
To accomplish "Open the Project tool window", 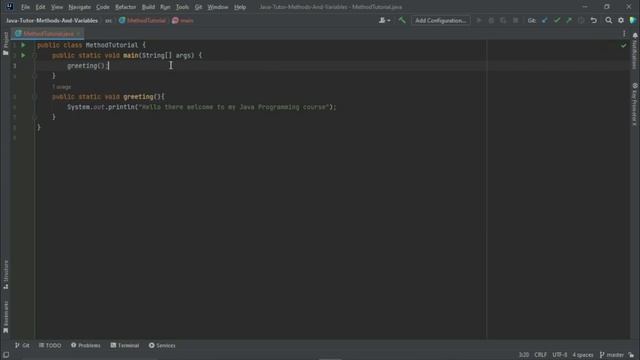I will click(x=6, y=43).
